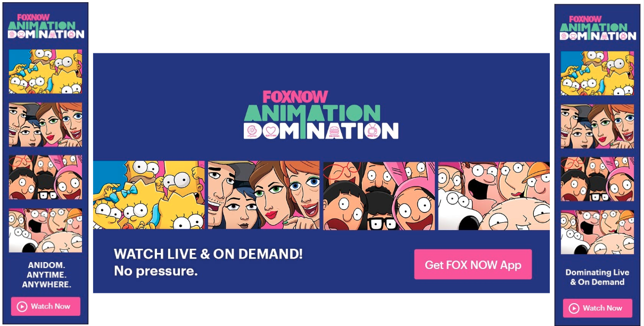The width and height of the screenshot is (644, 326).
Task: Click the FOXNOW logo in the center banner
Action: (295, 97)
